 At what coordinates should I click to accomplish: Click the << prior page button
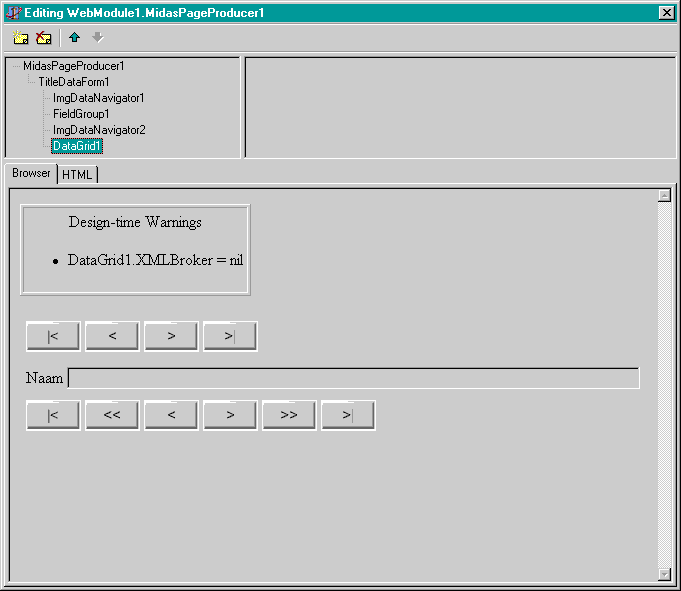click(112, 415)
